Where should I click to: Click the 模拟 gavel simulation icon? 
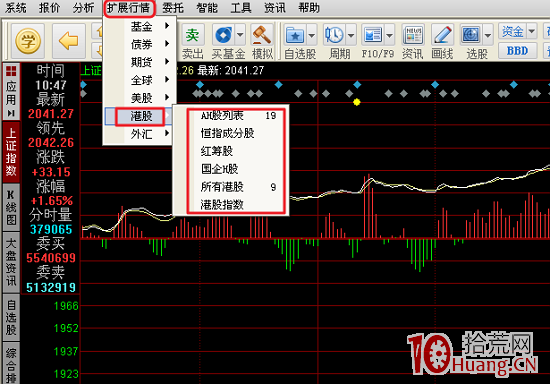262,35
